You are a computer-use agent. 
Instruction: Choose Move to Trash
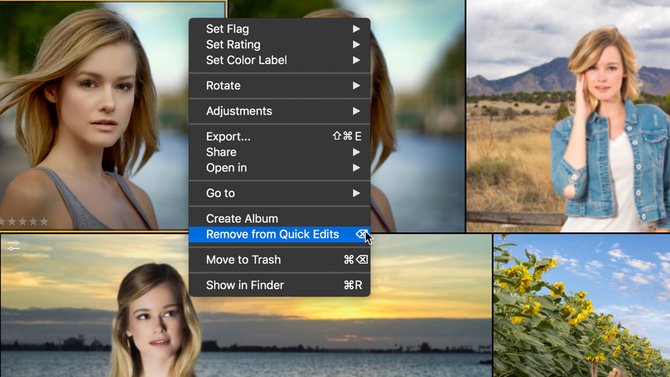tap(279, 260)
